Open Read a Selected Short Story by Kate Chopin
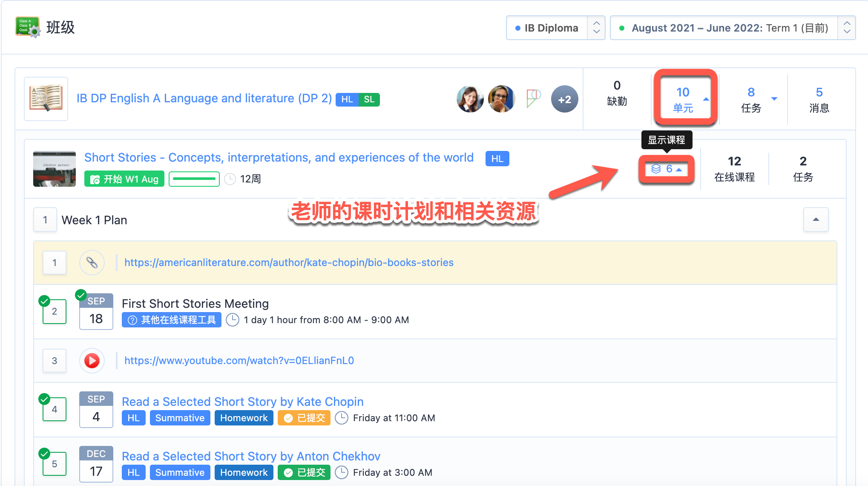 click(x=243, y=402)
